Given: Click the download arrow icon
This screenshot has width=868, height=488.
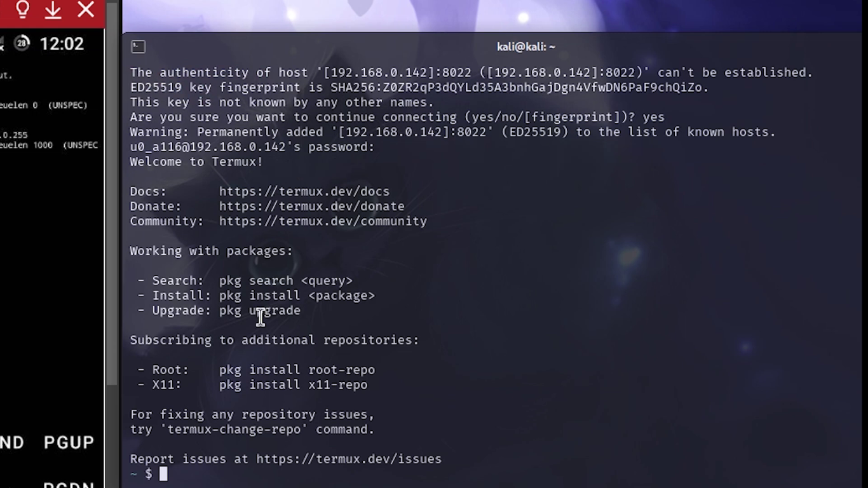Looking at the screenshot, I should click(53, 10).
